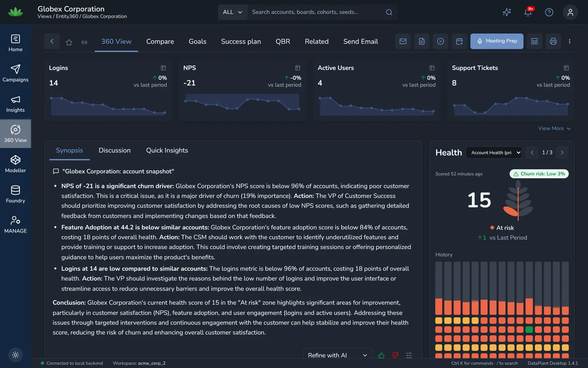588x368 pixels.
Task: Open the Success plan tab
Action: click(241, 41)
